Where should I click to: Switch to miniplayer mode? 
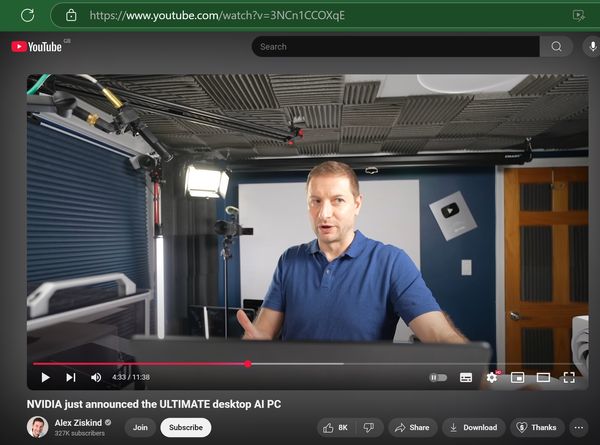click(517, 378)
